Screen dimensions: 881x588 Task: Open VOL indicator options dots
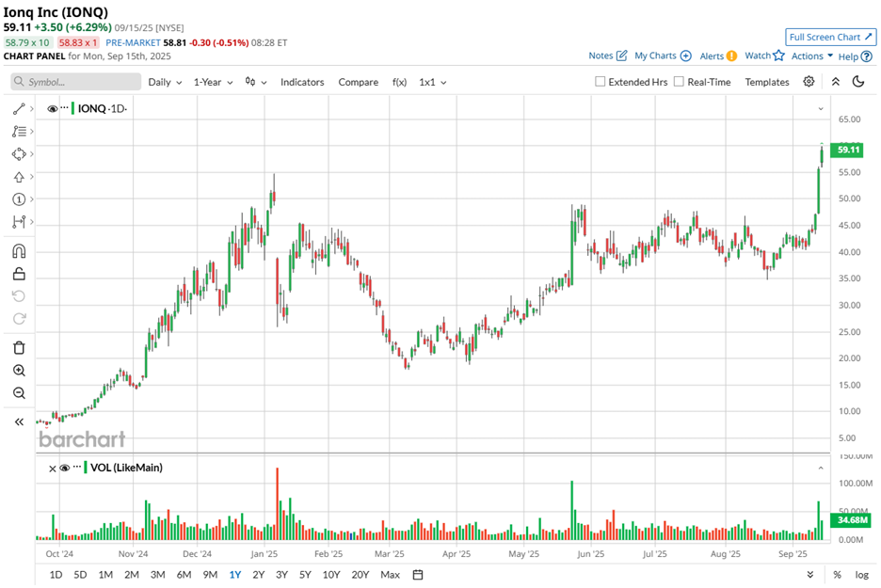coord(77,468)
